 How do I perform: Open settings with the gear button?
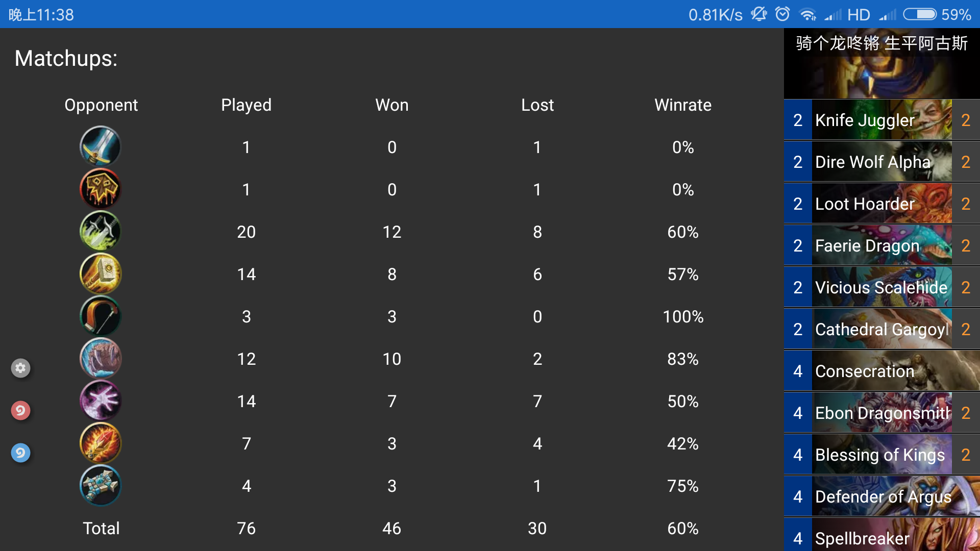(x=21, y=368)
